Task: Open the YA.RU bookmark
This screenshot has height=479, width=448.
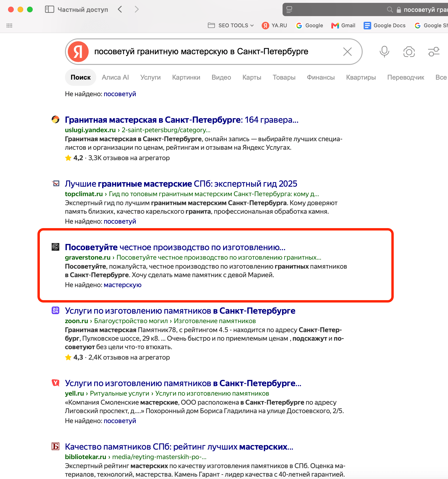Action: click(x=274, y=25)
